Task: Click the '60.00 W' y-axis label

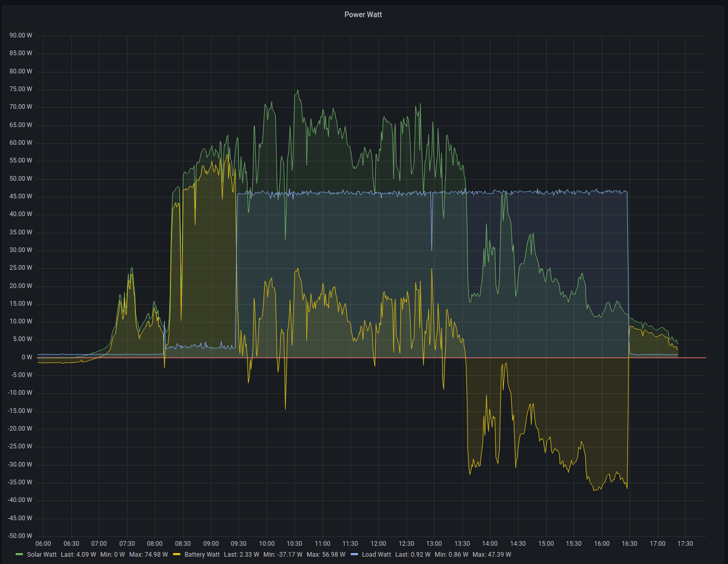Action: point(21,143)
